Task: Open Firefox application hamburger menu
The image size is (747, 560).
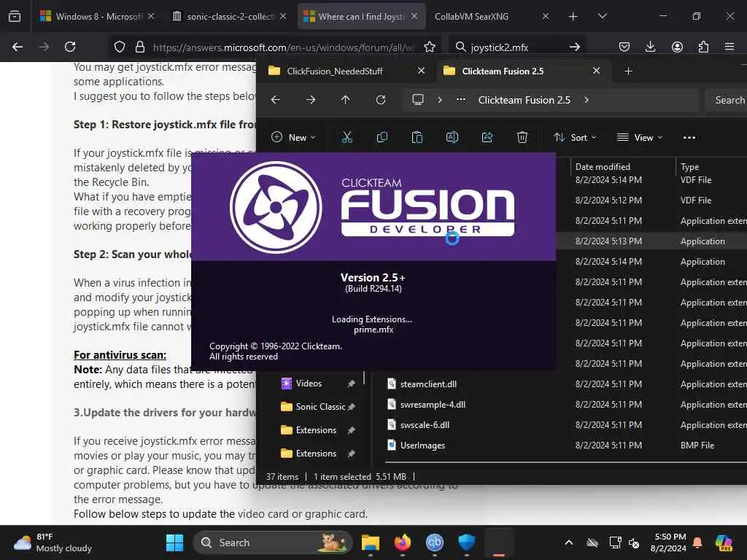Action: coord(729,47)
